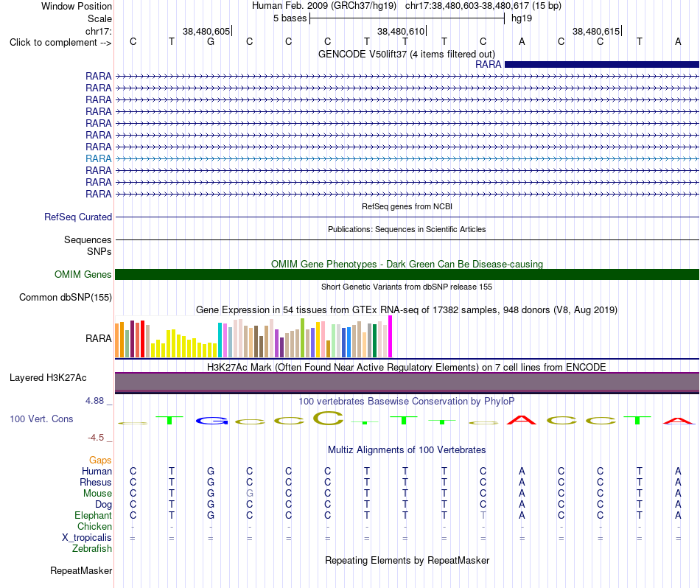Click the 'Window Position' track label
Image resolution: width=700 pixels, height=588 pixels.
(77, 6)
